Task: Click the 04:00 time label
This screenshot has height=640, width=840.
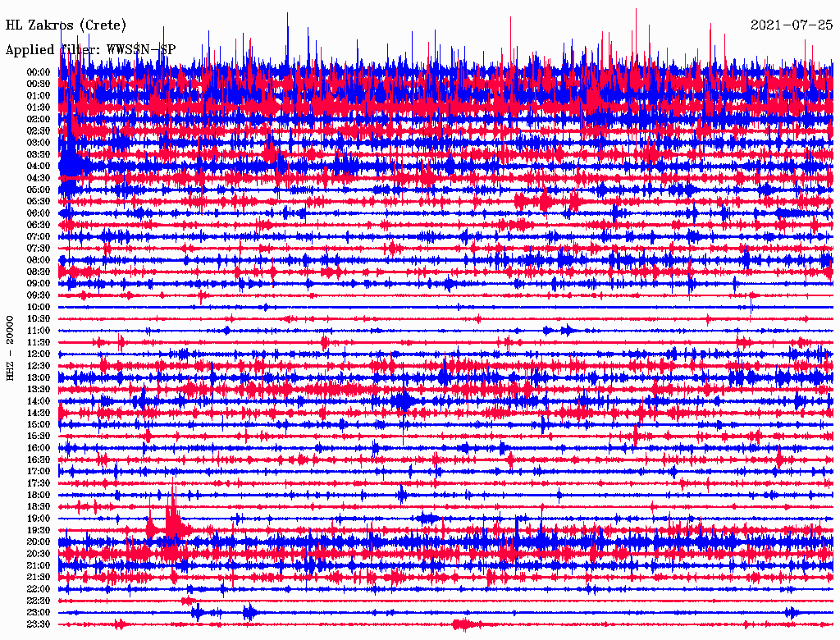Action: (x=39, y=167)
